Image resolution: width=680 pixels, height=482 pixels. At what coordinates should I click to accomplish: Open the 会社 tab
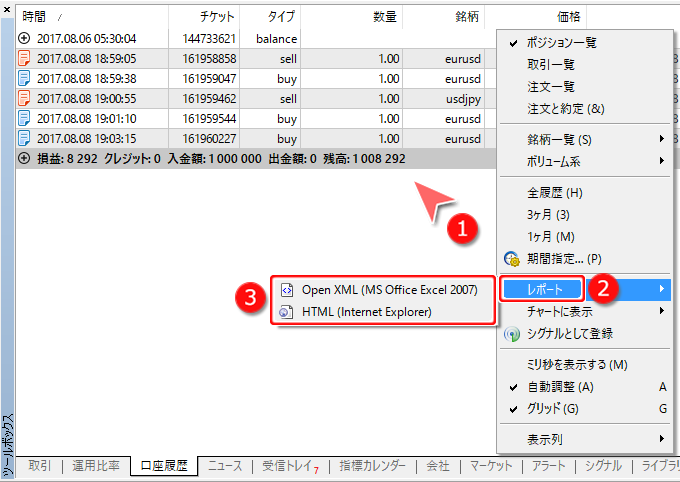click(x=438, y=466)
